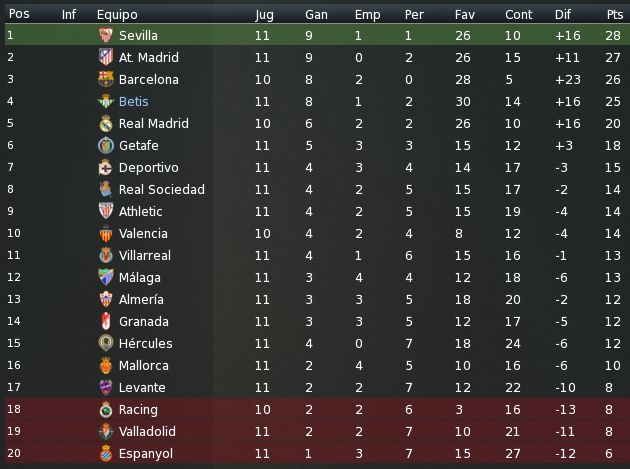The height and width of the screenshot is (469, 630).
Task: Click the Betis club badge
Action: (x=106, y=101)
